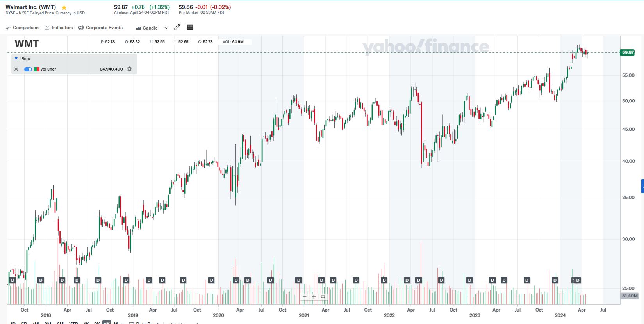
Task: Activate the pencil drawing tool
Action: pos(177,27)
